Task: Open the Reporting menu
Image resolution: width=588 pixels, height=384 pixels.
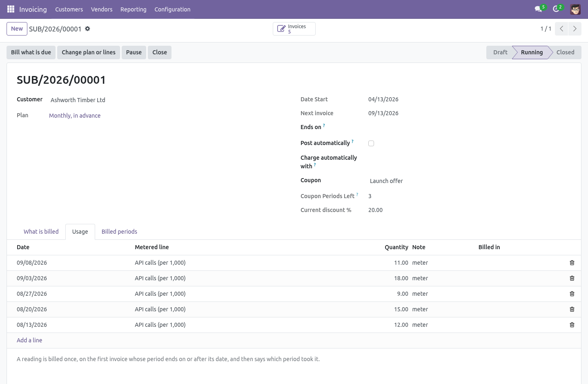Action: pos(133,9)
